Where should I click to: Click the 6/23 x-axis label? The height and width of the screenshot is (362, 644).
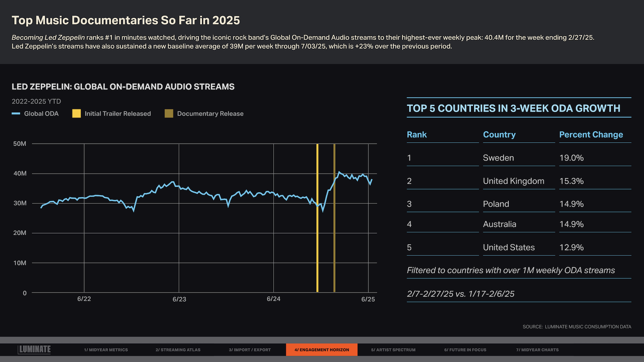179,299
